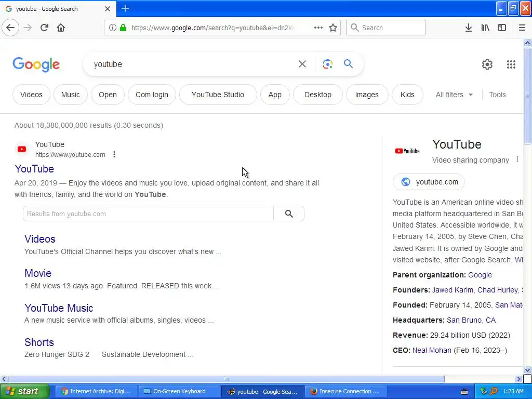The image size is (532, 399).
Task: Follow the Google parent organization link
Action: [480, 275]
